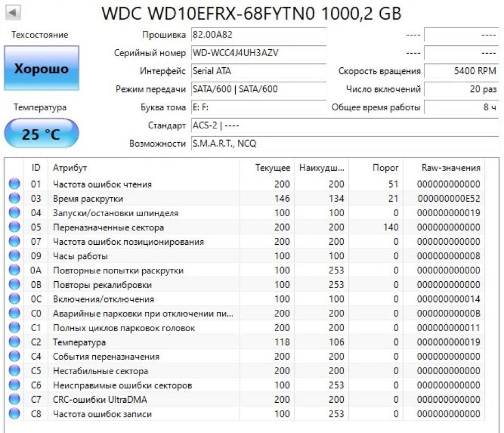Image resolution: width=504 pixels, height=433 pixels.
Task: Click the previous disk arrow button
Action: [x=13, y=12]
